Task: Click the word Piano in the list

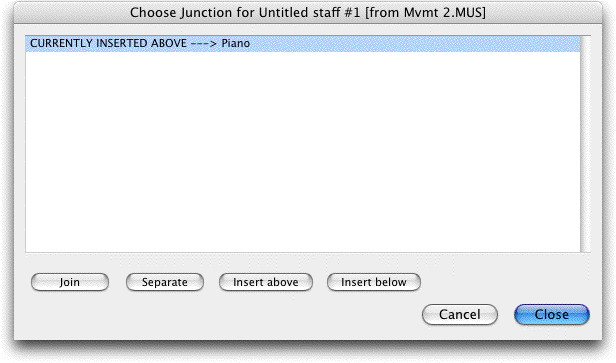Action: coord(236,43)
